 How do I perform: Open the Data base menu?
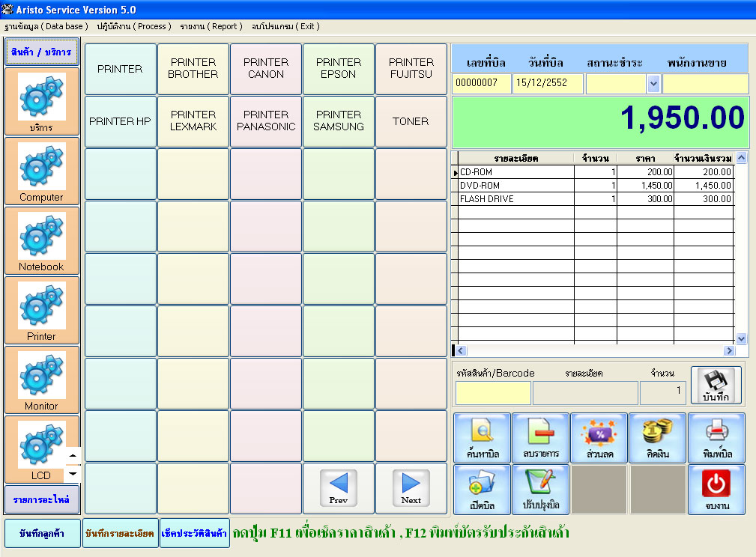point(46,26)
